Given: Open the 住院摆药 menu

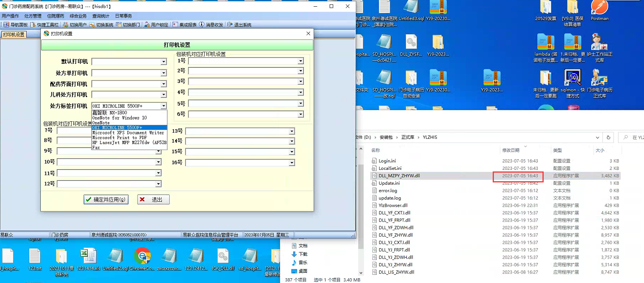Looking at the screenshot, I should [56, 16].
